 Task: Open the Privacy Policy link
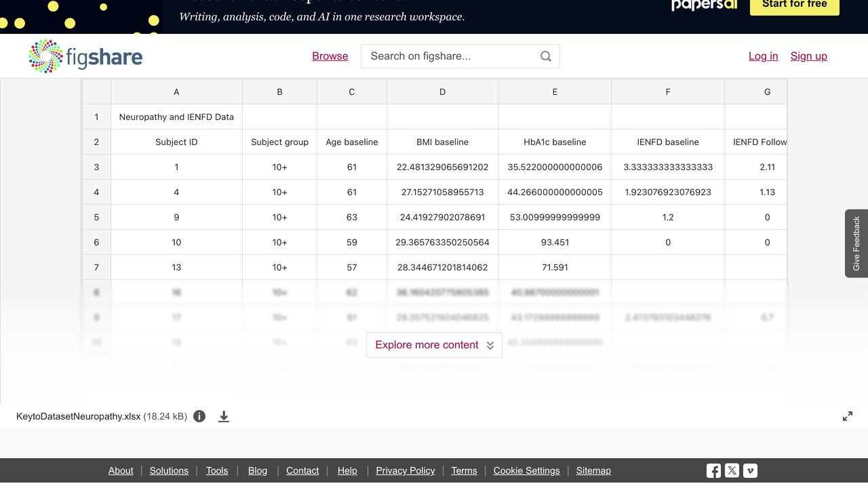(x=406, y=470)
